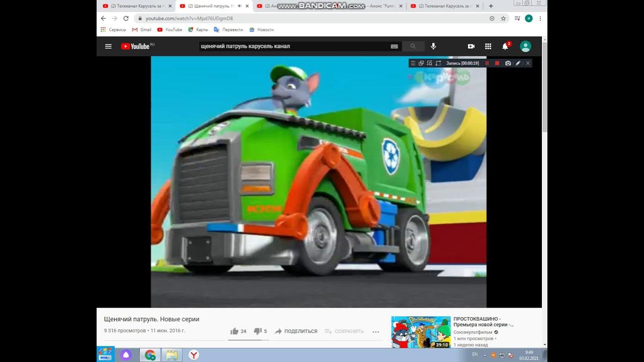This screenshot has height=362, width=644.
Task: Start voice search with the microphone
Action: point(433,46)
